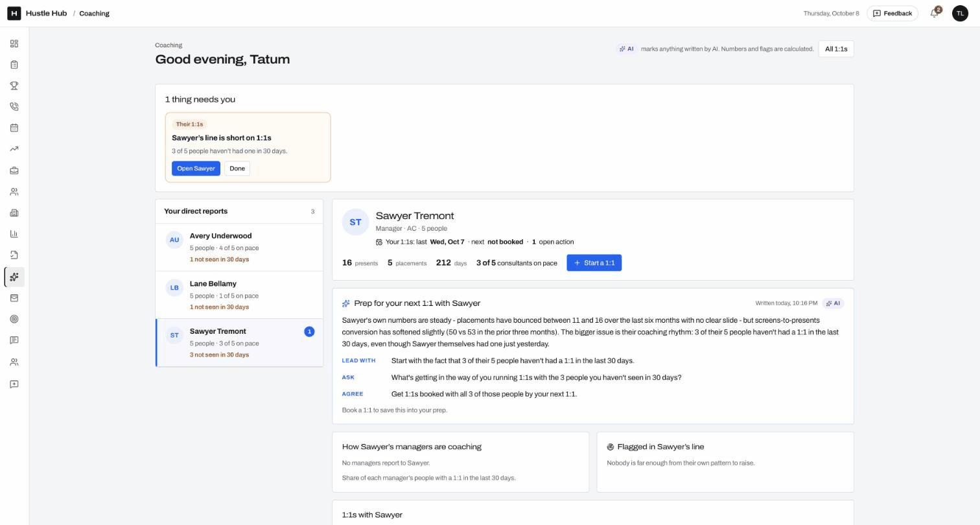
Task: Click 'How Sawyer's managers are coaching' heading
Action: 412,447
